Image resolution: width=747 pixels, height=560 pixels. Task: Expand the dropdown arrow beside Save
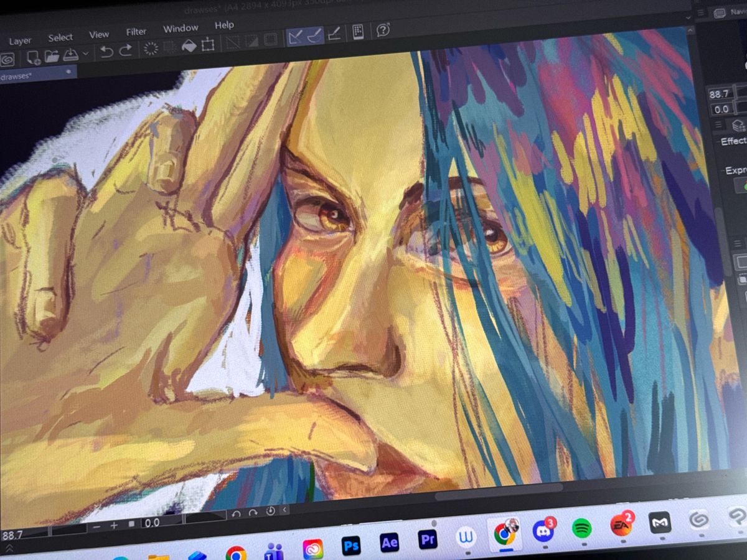coord(85,54)
